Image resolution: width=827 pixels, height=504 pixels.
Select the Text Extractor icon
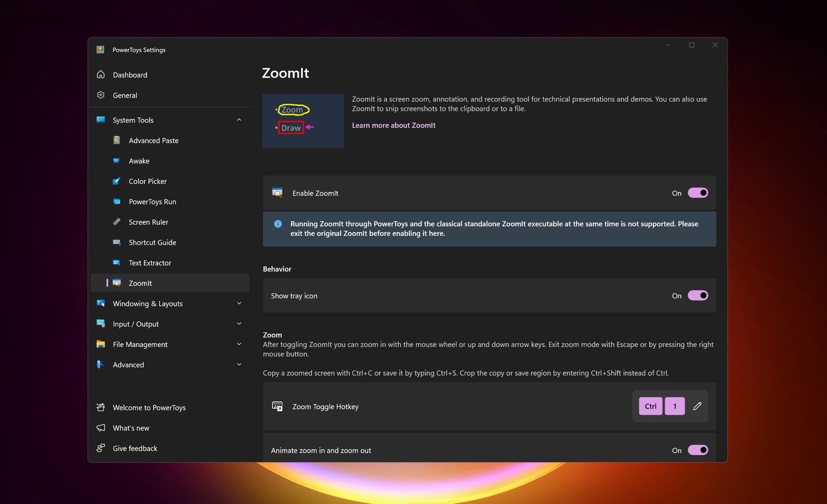[117, 263]
